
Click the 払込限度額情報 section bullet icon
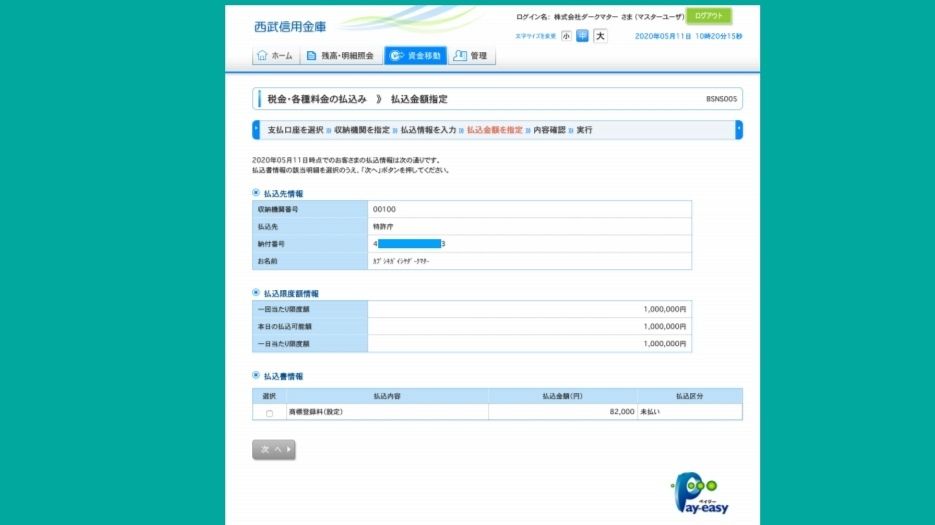point(256,293)
